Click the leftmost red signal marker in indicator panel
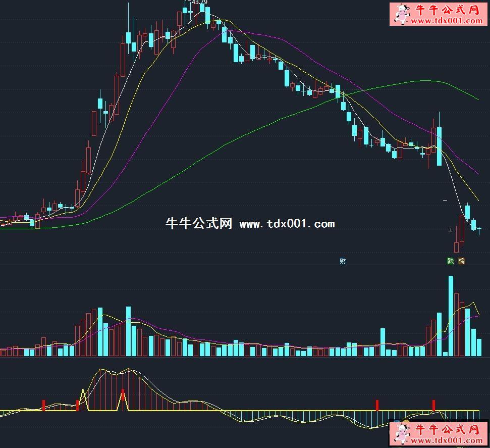Image resolution: width=490 pixels, height=448 pixels. (x=44, y=405)
